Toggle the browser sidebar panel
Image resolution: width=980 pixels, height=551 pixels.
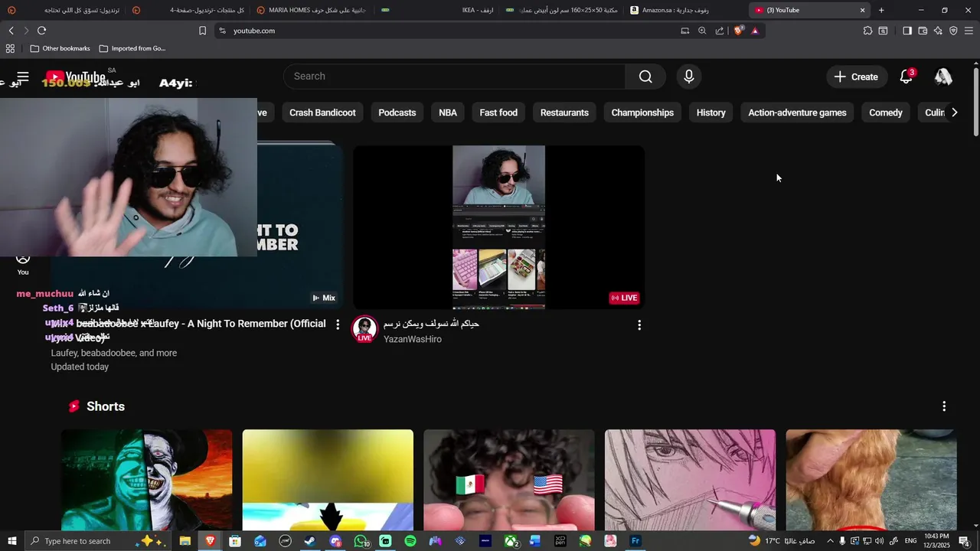coord(907,31)
